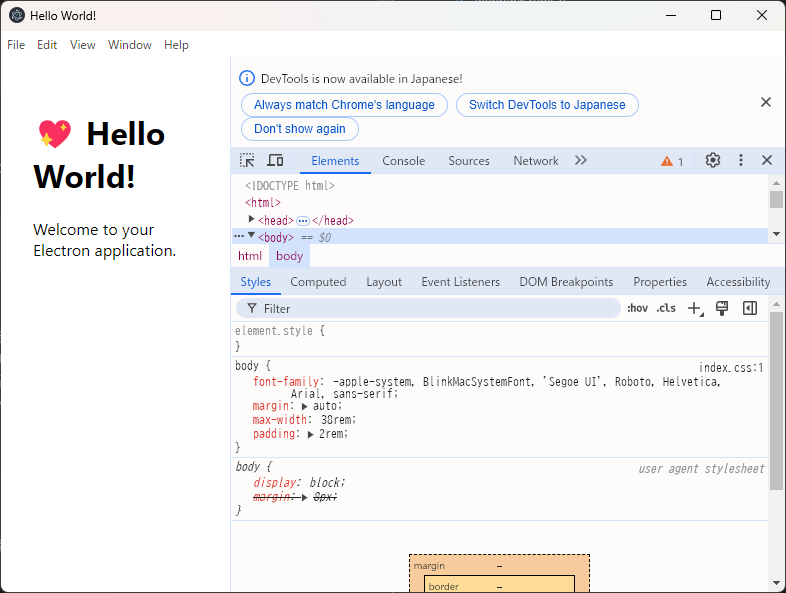Open the Event Listeners tab
The height and width of the screenshot is (593, 786).
461,282
